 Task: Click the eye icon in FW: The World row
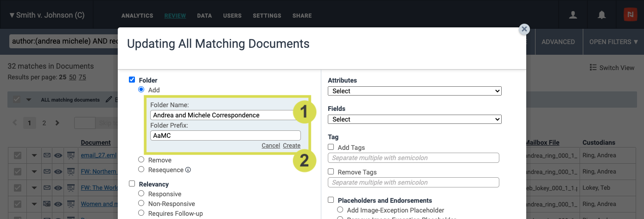point(58,187)
